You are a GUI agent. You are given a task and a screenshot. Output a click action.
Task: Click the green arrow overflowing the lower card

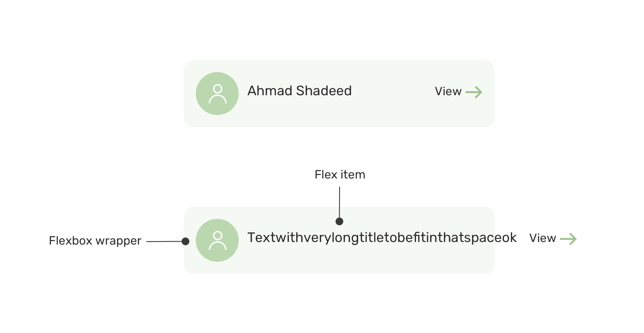(x=568, y=239)
